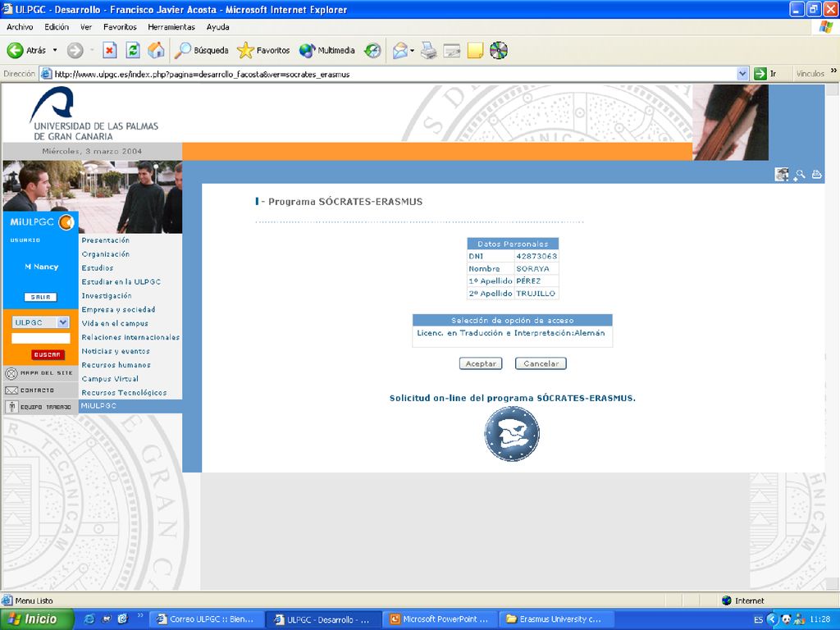Open Recursos Tecnológicos link
The image size is (840, 630).
(125, 393)
